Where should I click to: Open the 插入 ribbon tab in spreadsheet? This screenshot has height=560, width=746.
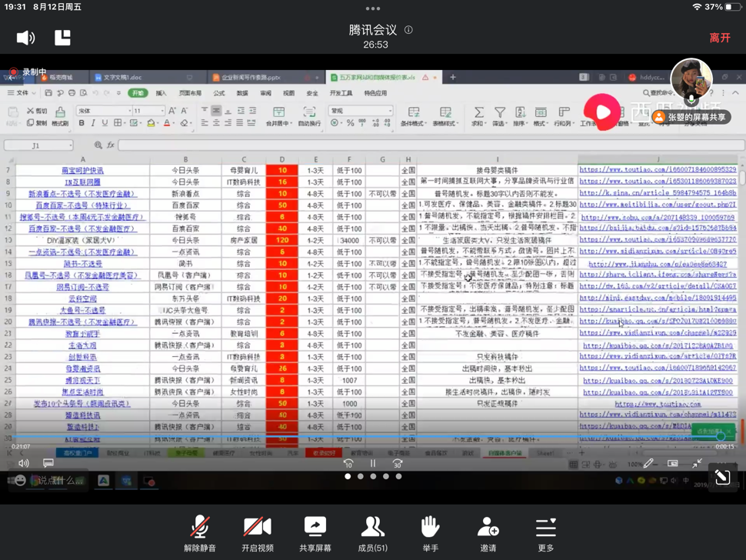click(161, 93)
